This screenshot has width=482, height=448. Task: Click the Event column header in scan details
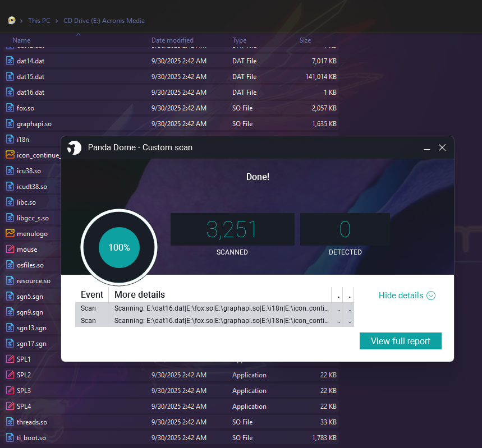point(92,295)
